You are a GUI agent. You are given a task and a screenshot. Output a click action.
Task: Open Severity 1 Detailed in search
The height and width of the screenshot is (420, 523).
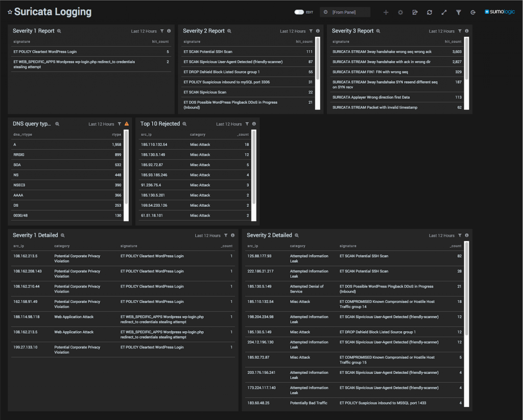tap(63, 236)
